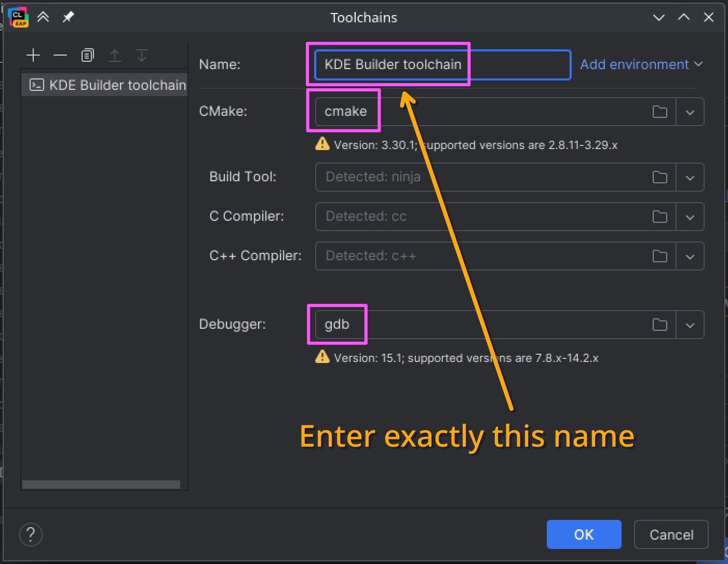Screen dimensions: 728x564
Task: Add a new toolchain with plus icon
Action: point(33,55)
